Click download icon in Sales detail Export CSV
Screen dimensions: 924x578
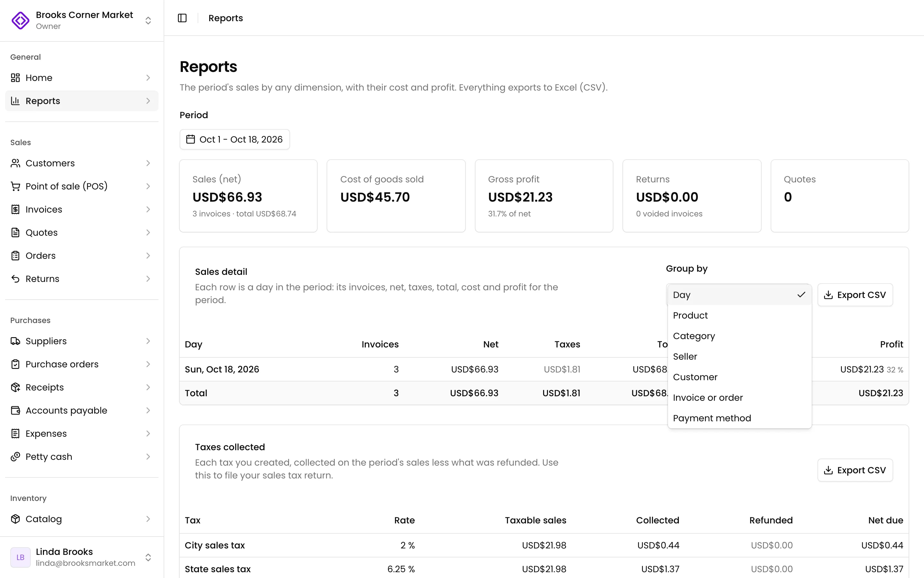pos(828,295)
